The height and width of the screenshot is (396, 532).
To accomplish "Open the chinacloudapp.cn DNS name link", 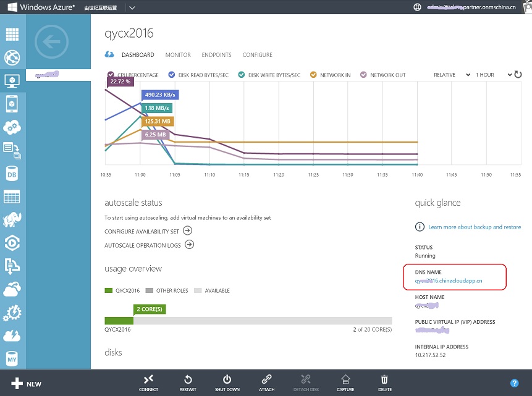I will pyautogui.click(x=448, y=280).
